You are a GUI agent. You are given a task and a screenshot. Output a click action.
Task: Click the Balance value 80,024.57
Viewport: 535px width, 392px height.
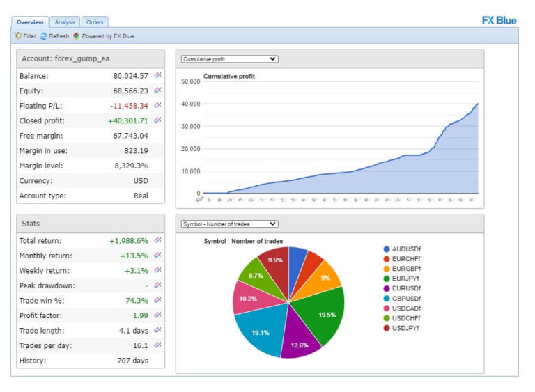point(131,76)
